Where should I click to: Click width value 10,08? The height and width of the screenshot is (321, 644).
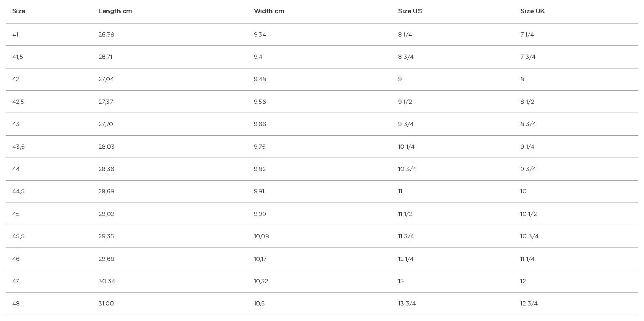tap(261, 236)
